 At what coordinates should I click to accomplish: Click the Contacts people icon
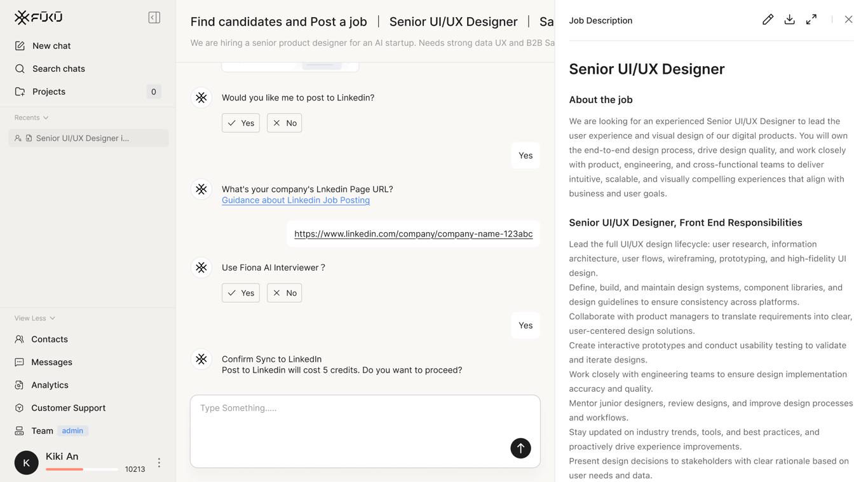(19, 340)
